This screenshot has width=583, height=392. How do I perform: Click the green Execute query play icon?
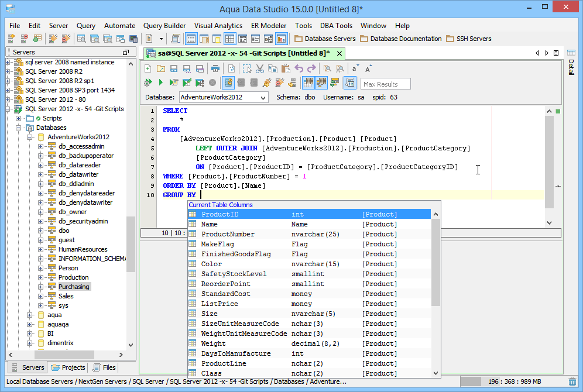[x=161, y=82]
